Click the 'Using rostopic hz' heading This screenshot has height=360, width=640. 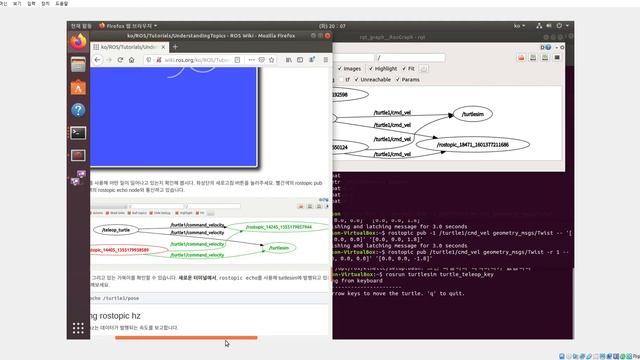coord(116,316)
